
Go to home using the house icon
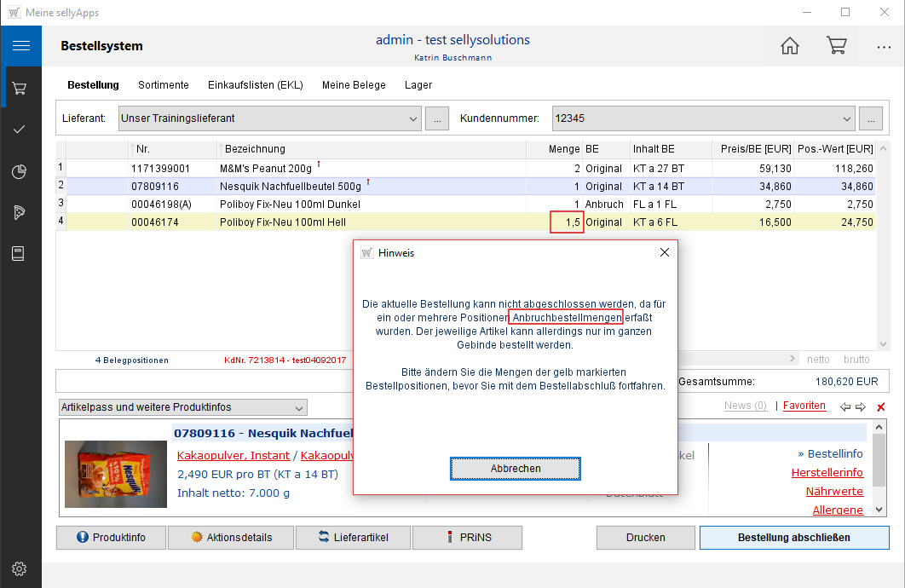790,46
